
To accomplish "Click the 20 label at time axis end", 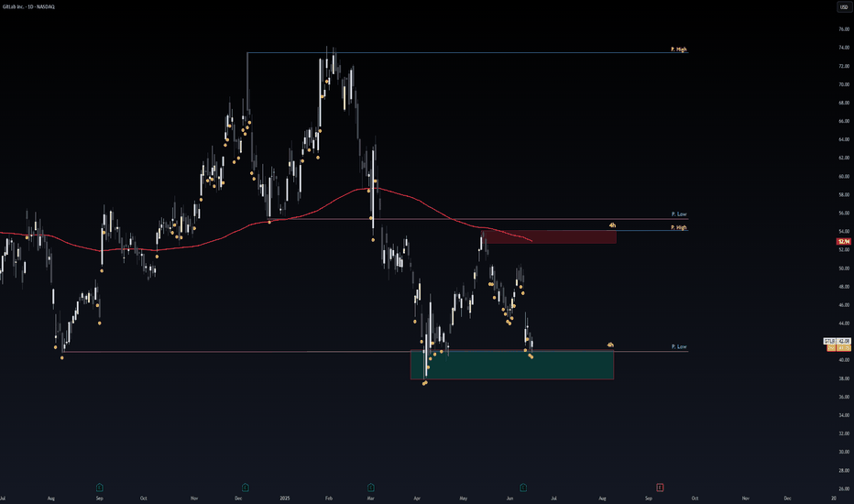I will click(834, 498).
